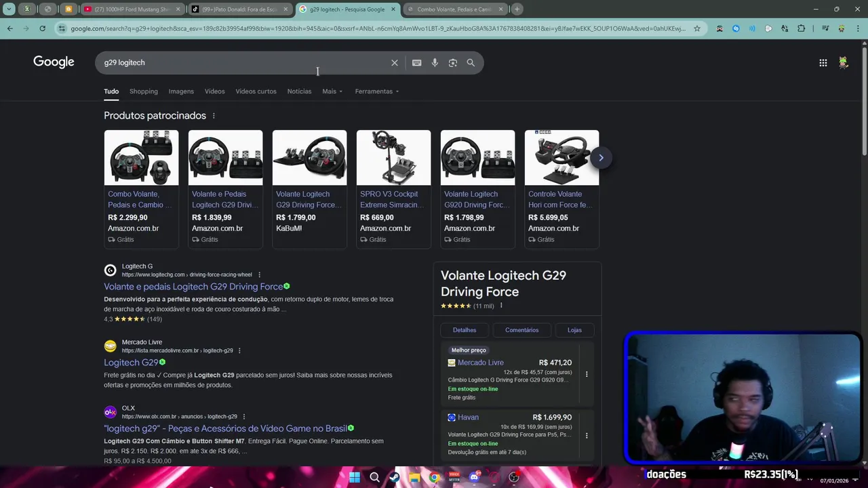
Task: Open the Google account avatar menu
Action: click(x=844, y=62)
